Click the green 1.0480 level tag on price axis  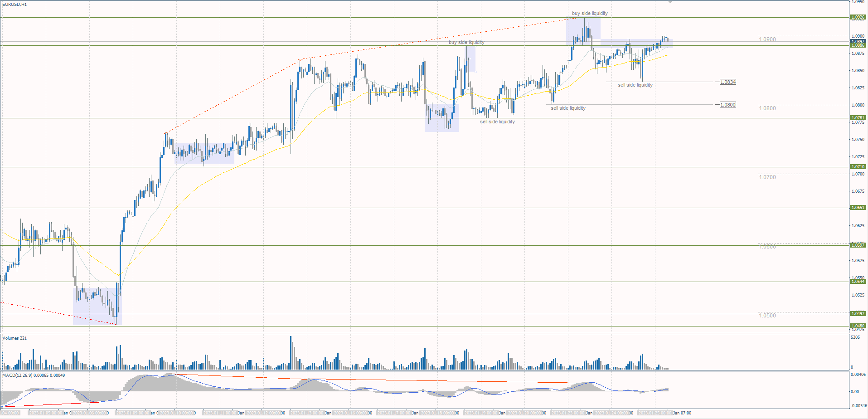(x=858, y=326)
